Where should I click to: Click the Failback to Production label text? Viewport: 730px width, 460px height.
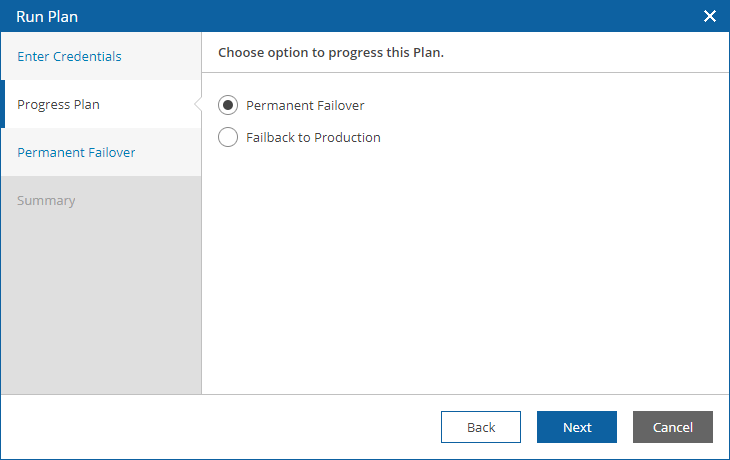click(x=313, y=138)
